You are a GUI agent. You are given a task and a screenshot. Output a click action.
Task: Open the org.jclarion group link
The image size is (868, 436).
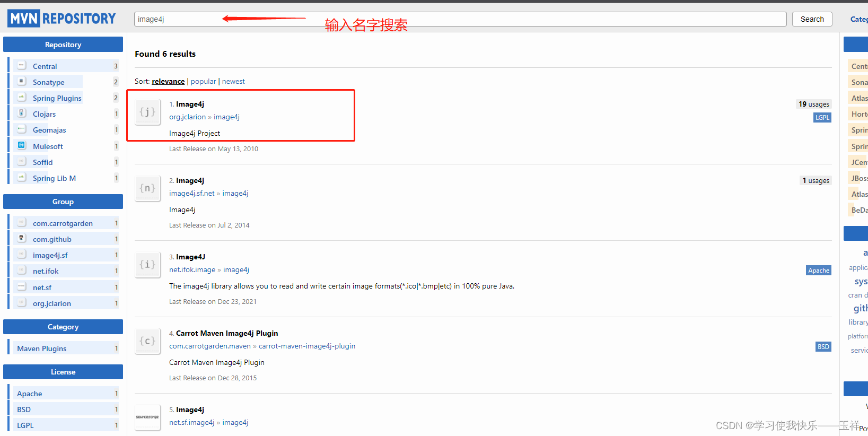point(187,117)
